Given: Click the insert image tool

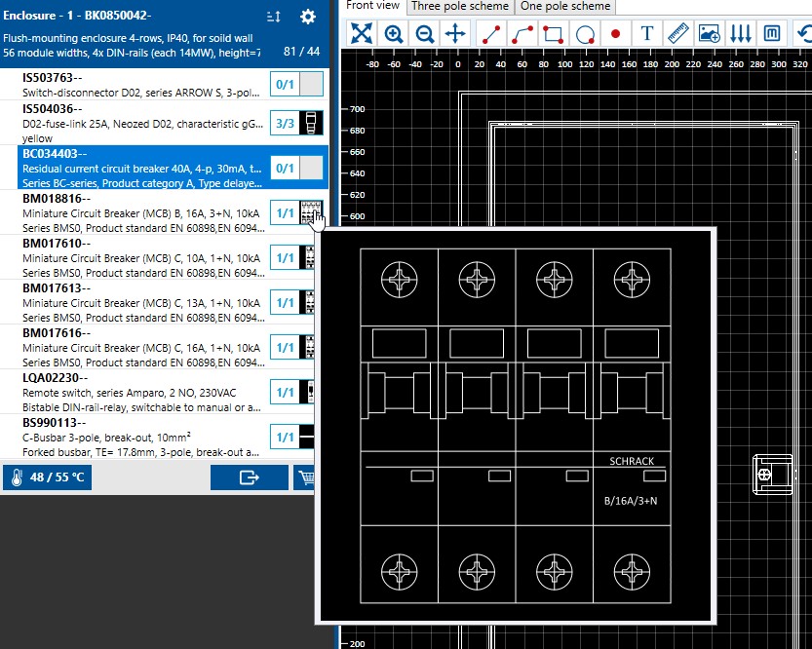Looking at the screenshot, I should (710, 33).
